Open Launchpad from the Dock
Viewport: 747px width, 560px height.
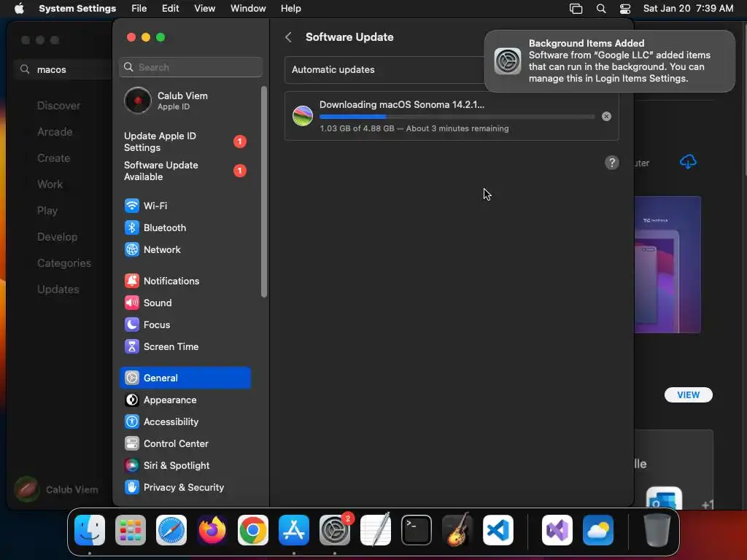point(131,530)
